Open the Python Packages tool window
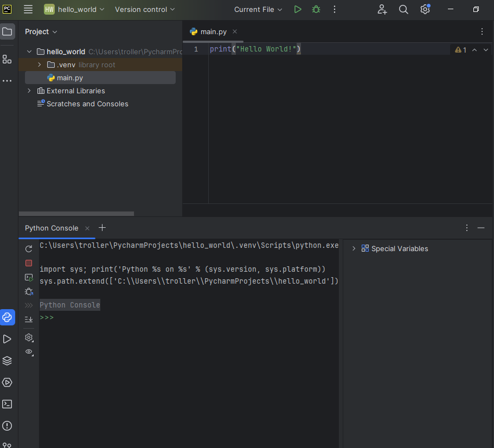Viewport: 494px width, 448px height. (x=7, y=361)
